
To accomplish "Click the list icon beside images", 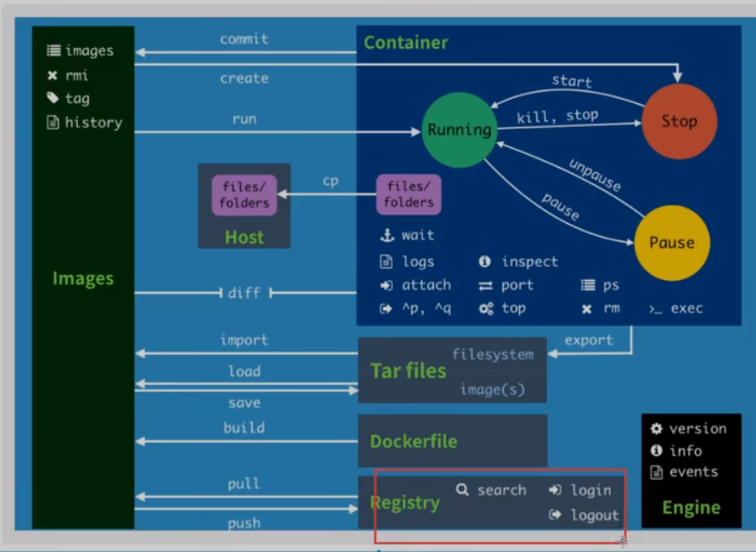I will click(x=54, y=50).
